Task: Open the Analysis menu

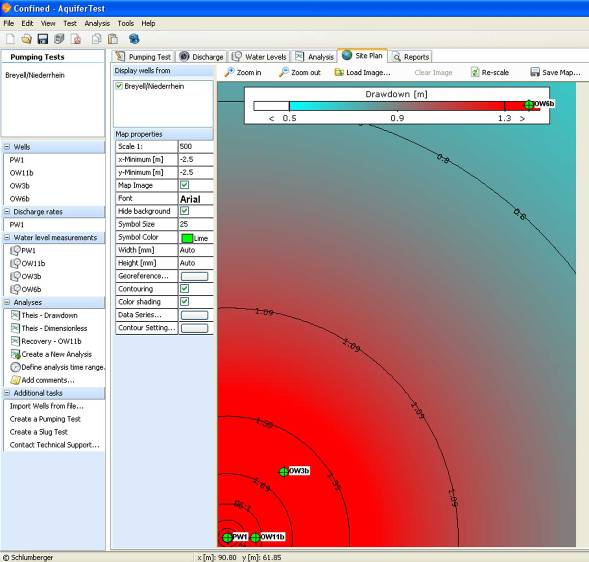Action: coord(97,23)
